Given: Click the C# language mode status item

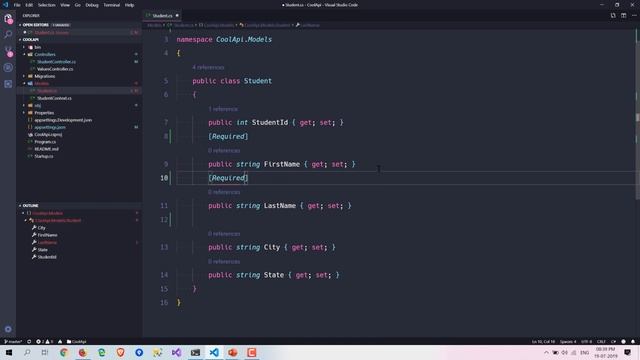Looking at the screenshot, I should pos(613,342).
